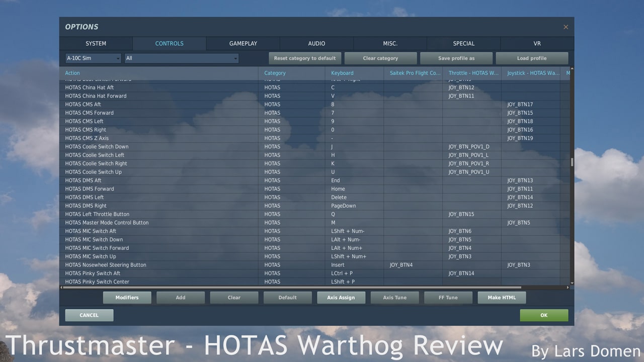The height and width of the screenshot is (362, 644).
Task: Switch to the SYSTEM tab
Action: [x=96, y=44]
